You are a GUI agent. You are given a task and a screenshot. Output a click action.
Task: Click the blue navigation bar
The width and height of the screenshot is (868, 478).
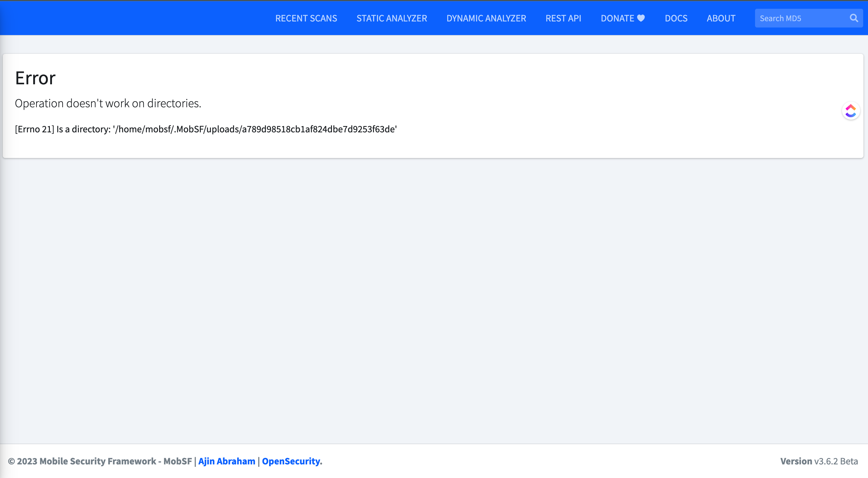click(x=135, y=18)
